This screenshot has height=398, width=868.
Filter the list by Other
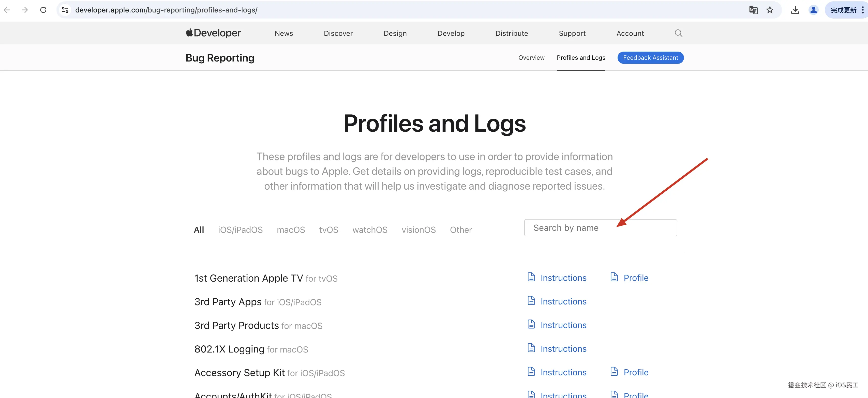[461, 230]
